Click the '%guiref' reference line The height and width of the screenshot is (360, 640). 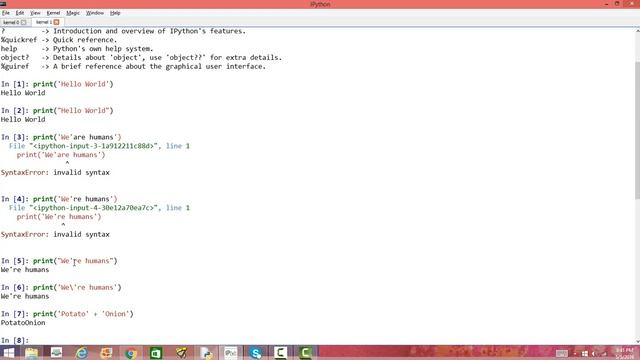click(133, 67)
